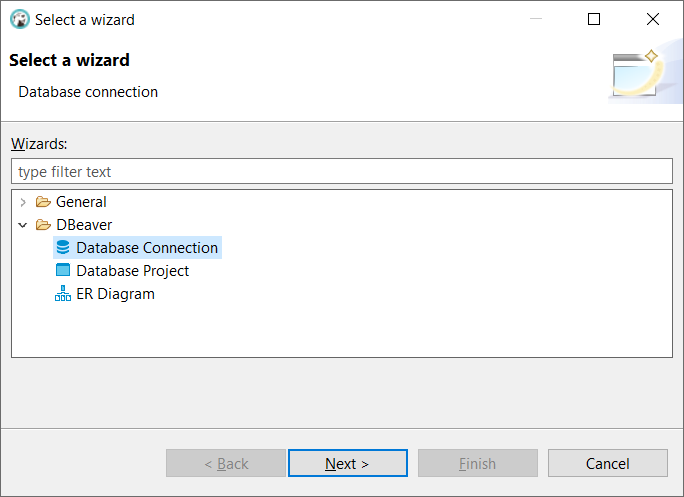Select the Database Project wizard
Image resolution: width=684 pixels, height=497 pixels.
(x=133, y=271)
